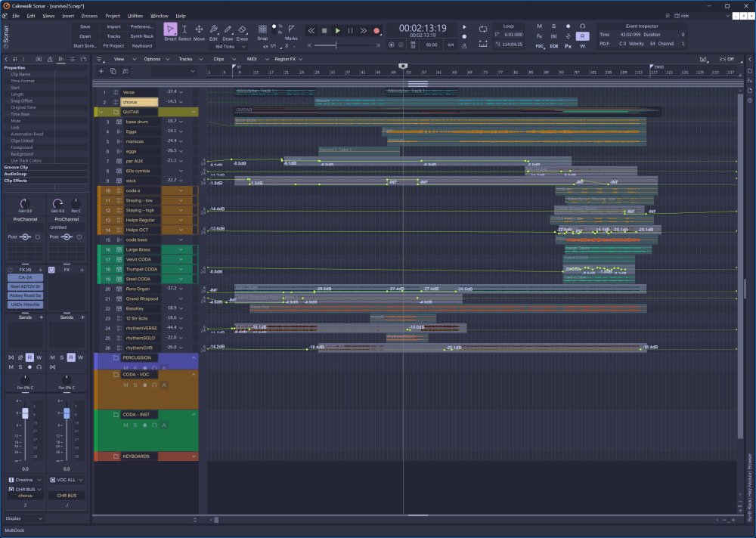Viewport: 756px width, 538px height.
Task: Adjust the right channel volume fader
Action: pos(67,413)
